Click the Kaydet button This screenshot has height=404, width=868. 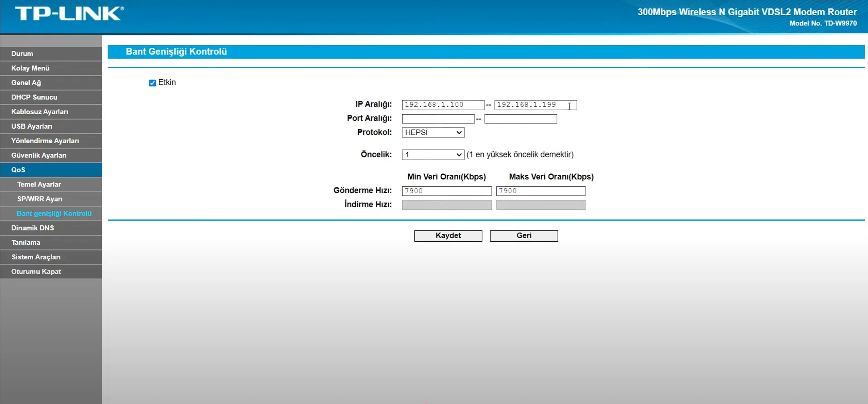click(x=448, y=236)
